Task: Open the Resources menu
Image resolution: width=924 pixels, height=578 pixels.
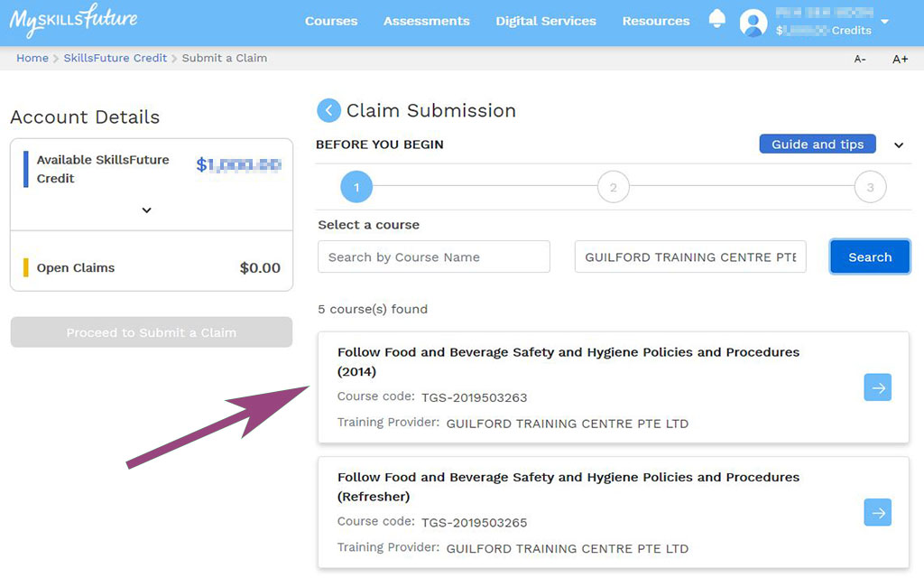Action: (x=656, y=21)
